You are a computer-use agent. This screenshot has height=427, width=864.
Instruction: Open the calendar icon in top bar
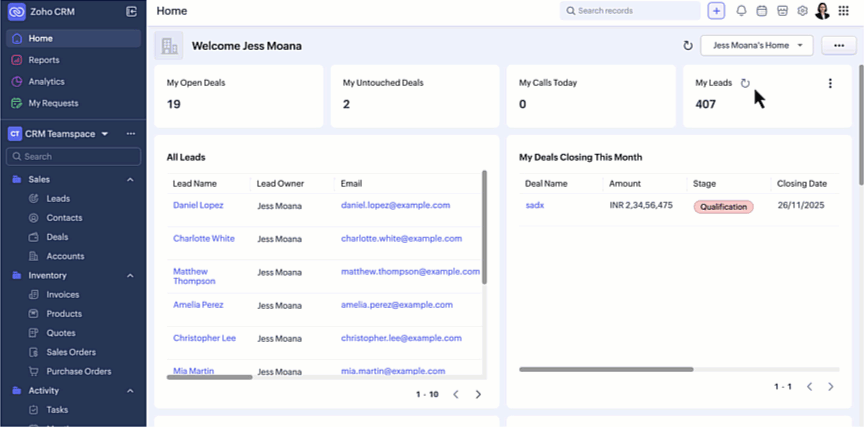761,11
